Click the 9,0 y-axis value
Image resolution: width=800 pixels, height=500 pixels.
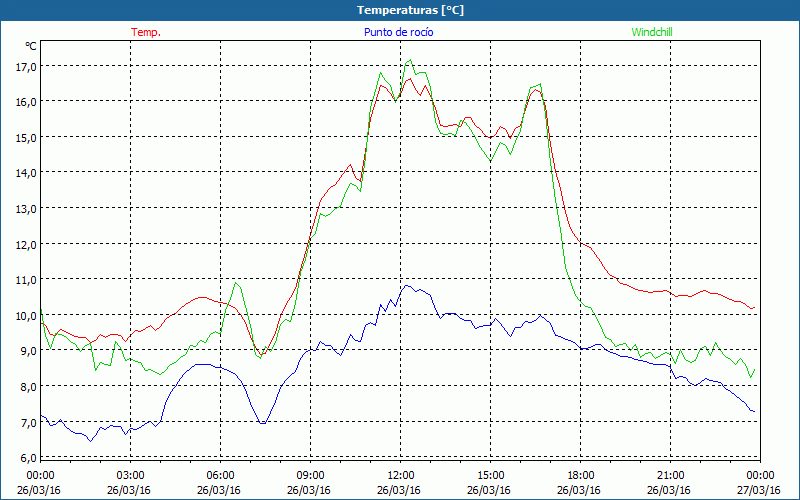30,351
